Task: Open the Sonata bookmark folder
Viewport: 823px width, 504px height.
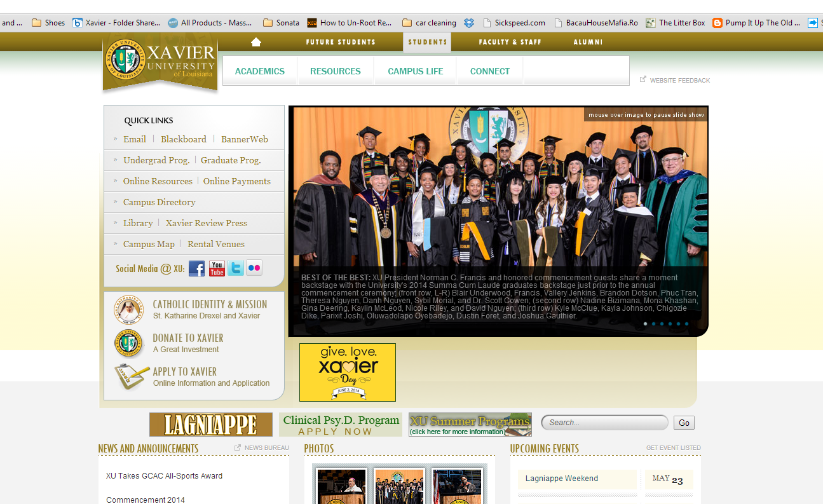Action: coord(281,22)
